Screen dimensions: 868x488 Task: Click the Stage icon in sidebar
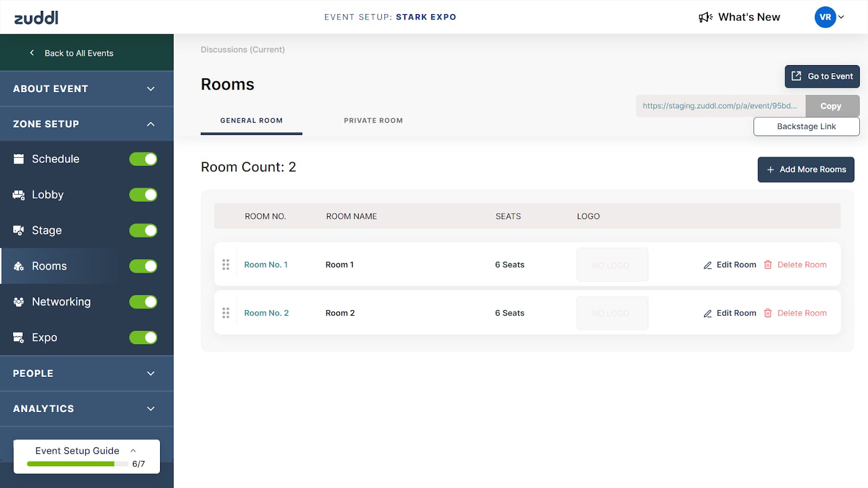(18, 230)
